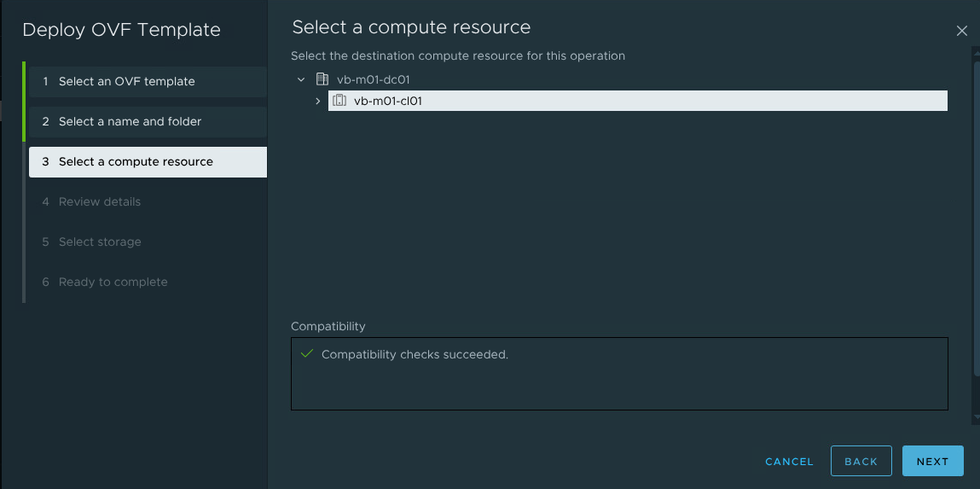Image resolution: width=980 pixels, height=489 pixels.
Task: Select the vb-m01-dc01 datacenter row
Action: [373, 79]
